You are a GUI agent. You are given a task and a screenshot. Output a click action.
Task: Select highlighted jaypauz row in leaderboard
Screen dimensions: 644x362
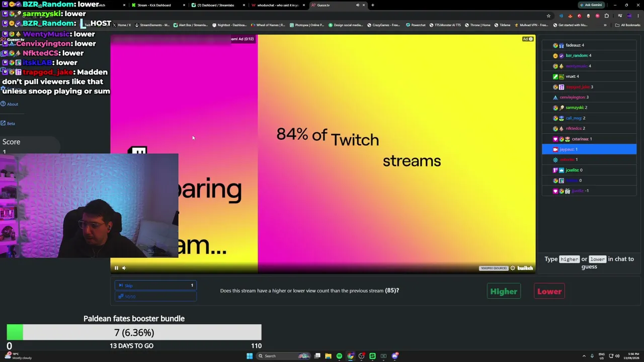pos(589,149)
